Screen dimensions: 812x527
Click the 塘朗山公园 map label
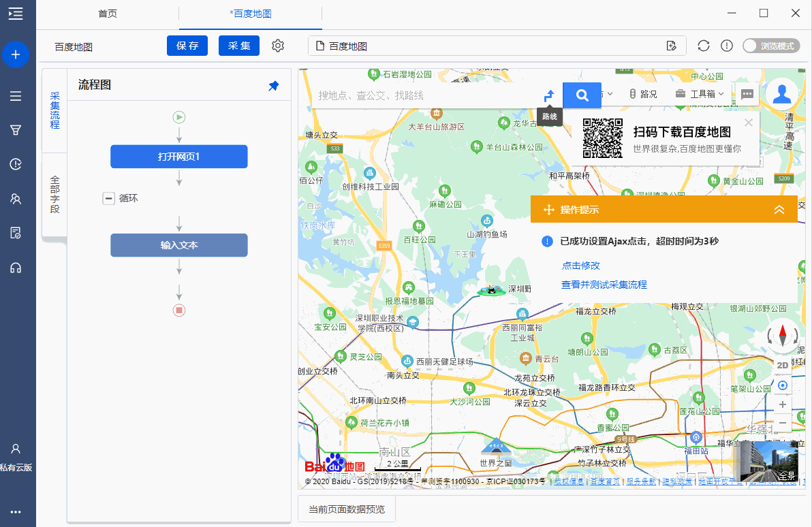pos(588,351)
